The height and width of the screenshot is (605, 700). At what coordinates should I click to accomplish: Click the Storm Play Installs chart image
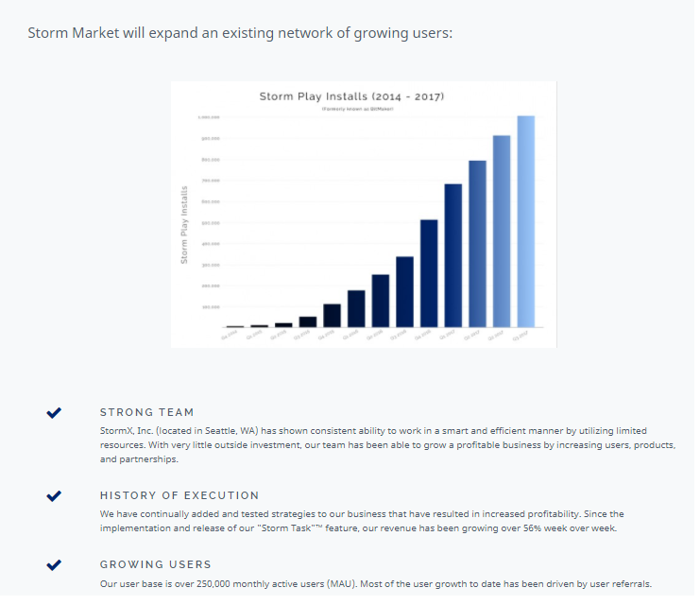364,215
